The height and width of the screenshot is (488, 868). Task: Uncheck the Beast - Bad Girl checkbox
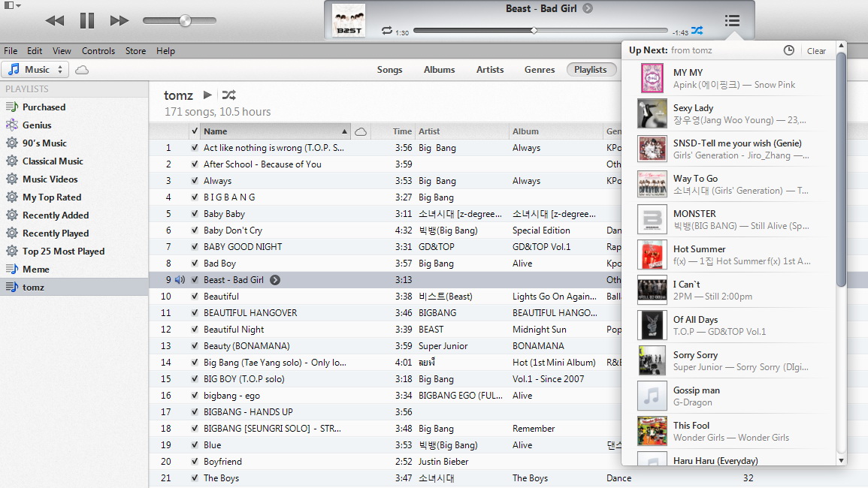point(195,280)
